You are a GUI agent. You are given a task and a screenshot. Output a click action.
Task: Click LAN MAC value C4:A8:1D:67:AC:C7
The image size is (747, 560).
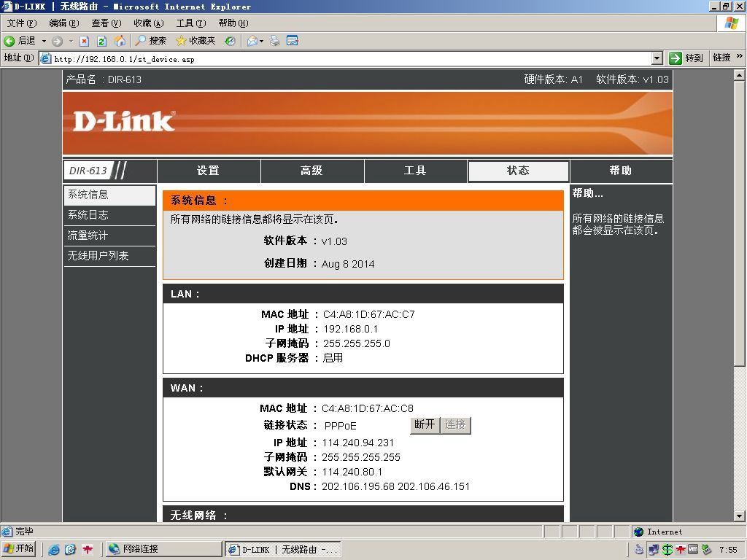click(368, 315)
